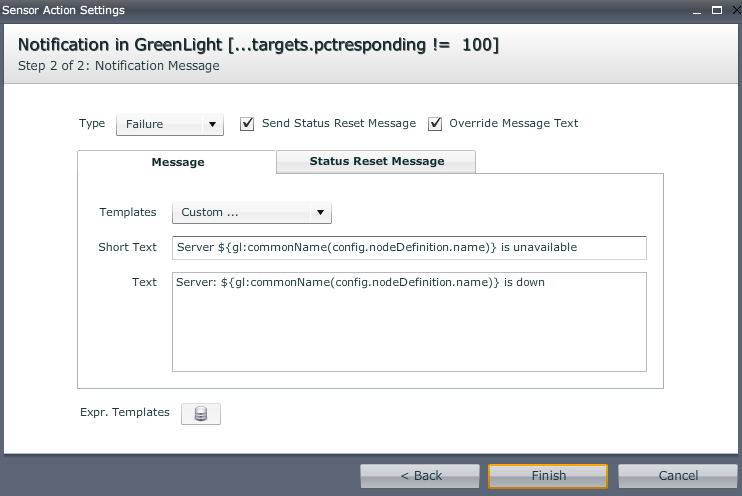Click the Sensor Action Settings title bar text
Viewport: 742px width, 496px height.
click(63, 10)
